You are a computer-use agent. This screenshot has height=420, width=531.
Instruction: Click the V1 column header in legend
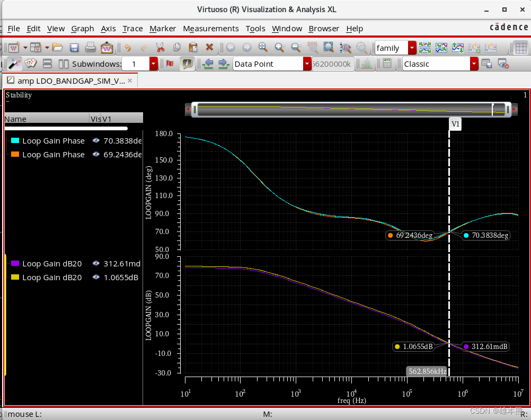tap(122, 119)
